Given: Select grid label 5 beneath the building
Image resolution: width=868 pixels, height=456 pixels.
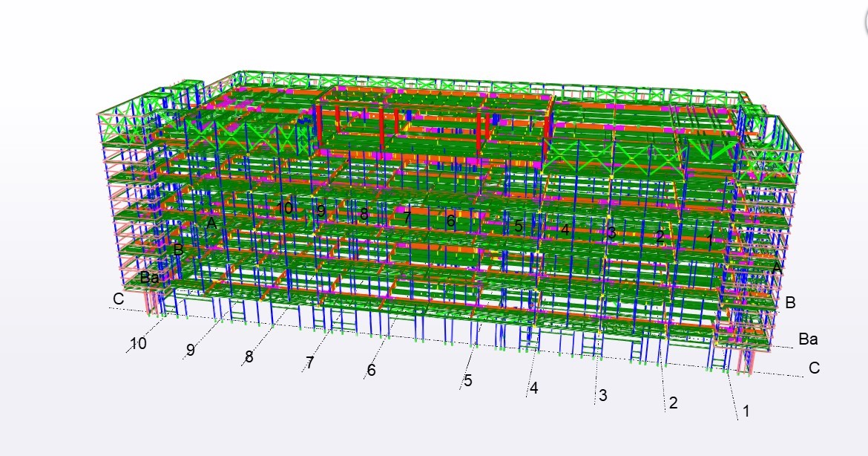Looking at the screenshot, I should coord(467,381).
